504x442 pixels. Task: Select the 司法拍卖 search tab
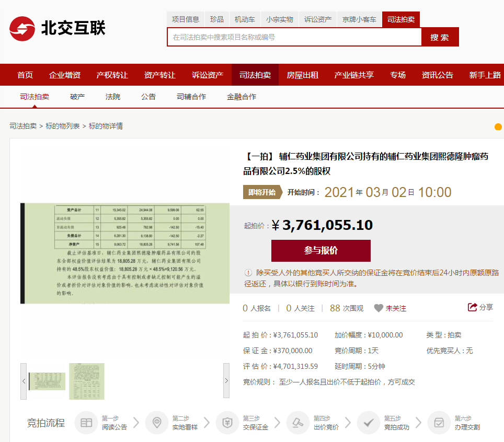point(401,19)
